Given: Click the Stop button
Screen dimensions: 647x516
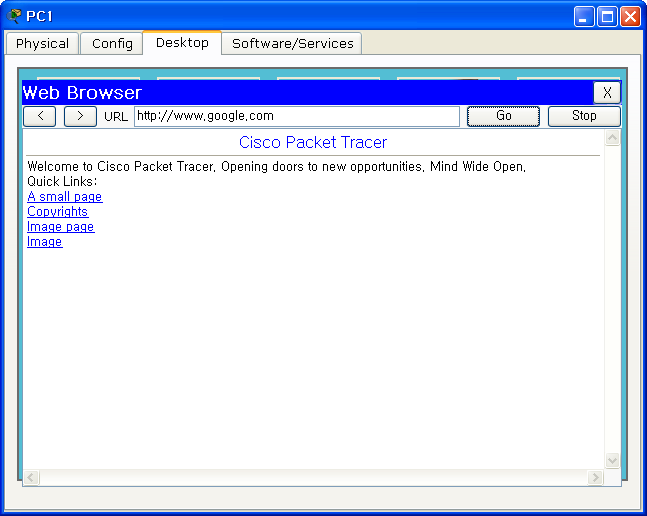Looking at the screenshot, I should coord(584,116).
